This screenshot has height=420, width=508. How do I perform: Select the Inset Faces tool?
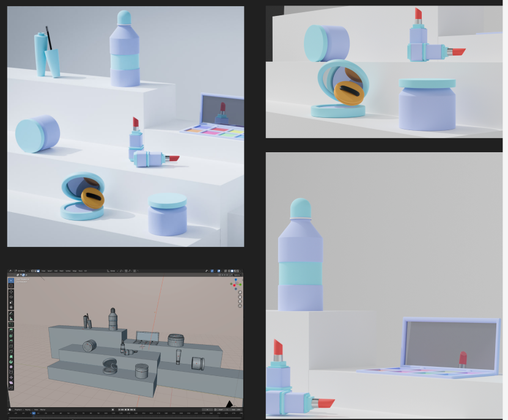pyautogui.click(x=10, y=336)
